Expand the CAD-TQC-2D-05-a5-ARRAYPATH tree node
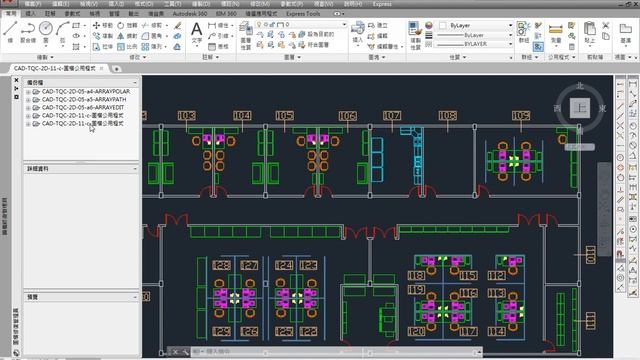Screen dimensions: 640x360 point(28,100)
